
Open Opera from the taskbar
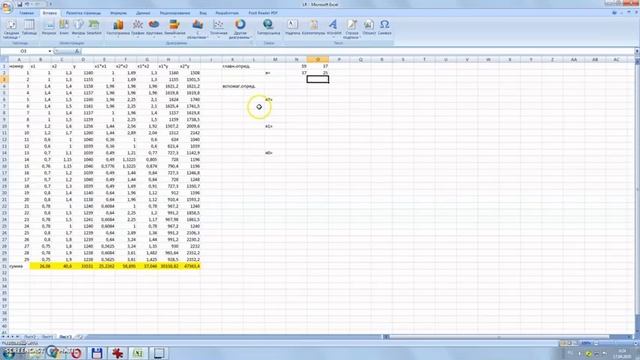[76, 353]
